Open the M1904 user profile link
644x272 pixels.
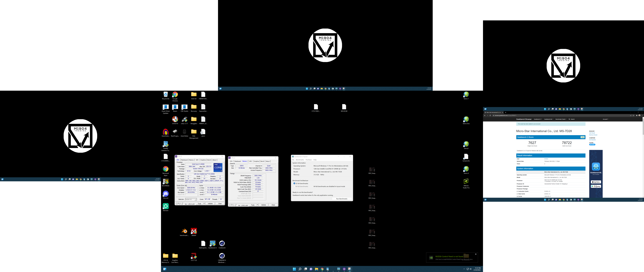point(546,159)
